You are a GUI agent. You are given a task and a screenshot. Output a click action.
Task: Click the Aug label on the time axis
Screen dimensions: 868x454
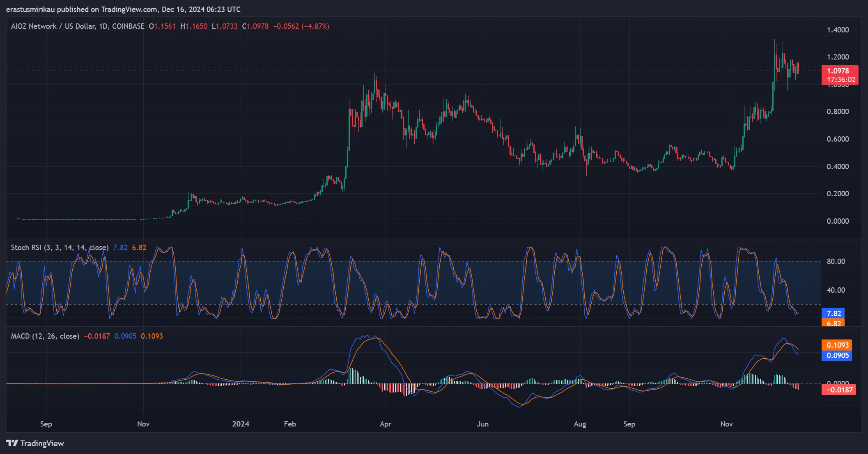(x=580, y=424)
